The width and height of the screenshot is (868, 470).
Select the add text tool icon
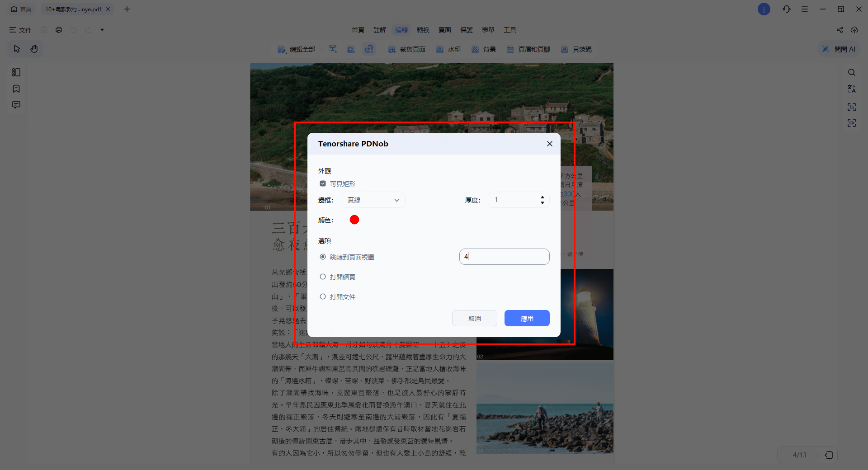click(x=333, y=49)
